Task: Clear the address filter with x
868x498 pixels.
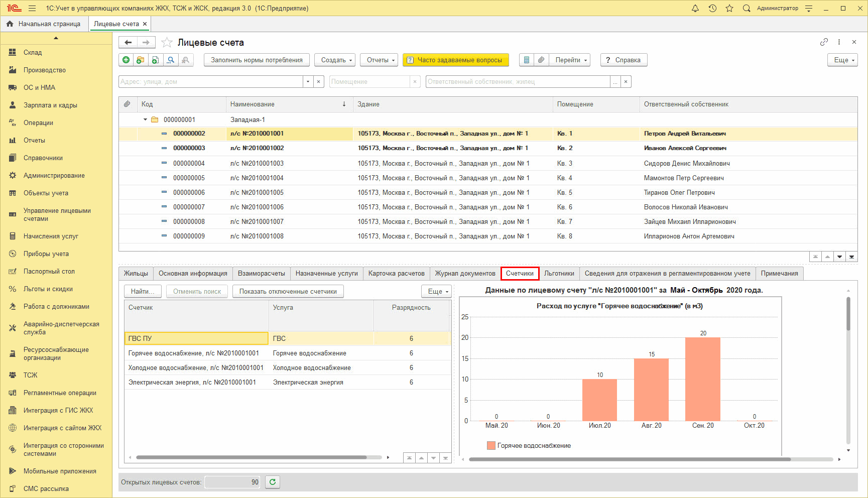Action: coord(318,81)
